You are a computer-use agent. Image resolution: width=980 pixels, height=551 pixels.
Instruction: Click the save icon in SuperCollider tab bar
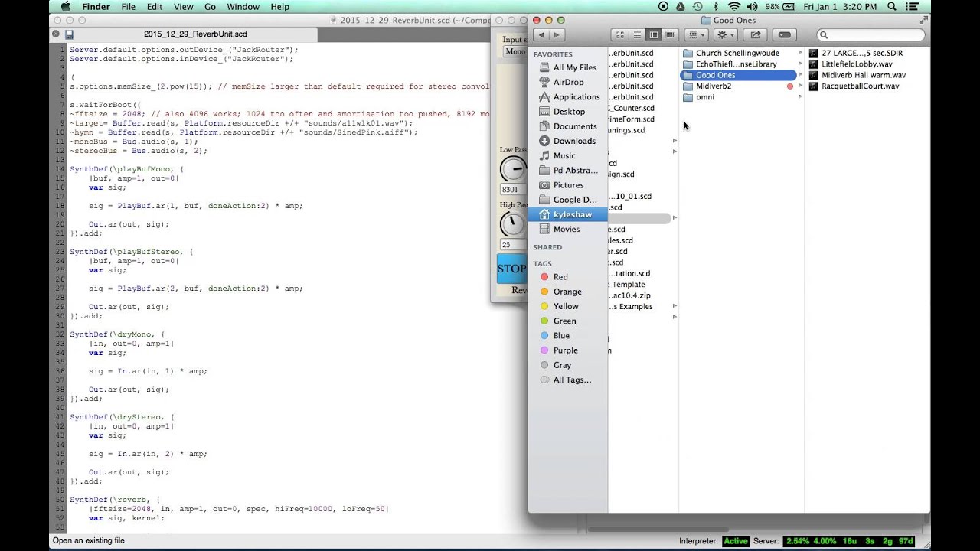[x=69, y=34]
